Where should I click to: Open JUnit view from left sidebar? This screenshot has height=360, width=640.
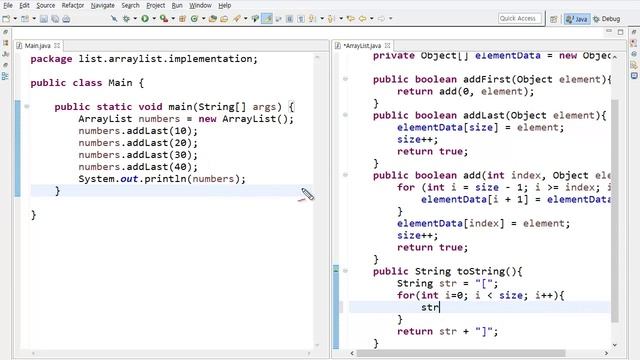pos(5,54)
